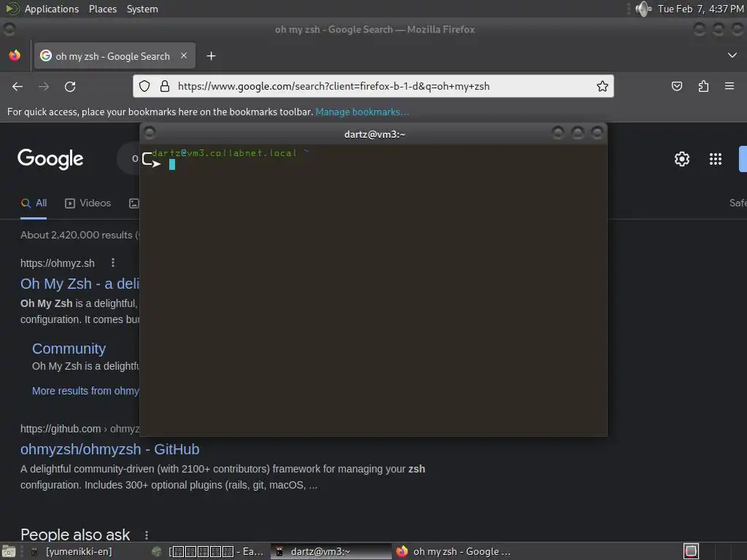
Task: Open terminal window menu button
Action: pos(150,133)
